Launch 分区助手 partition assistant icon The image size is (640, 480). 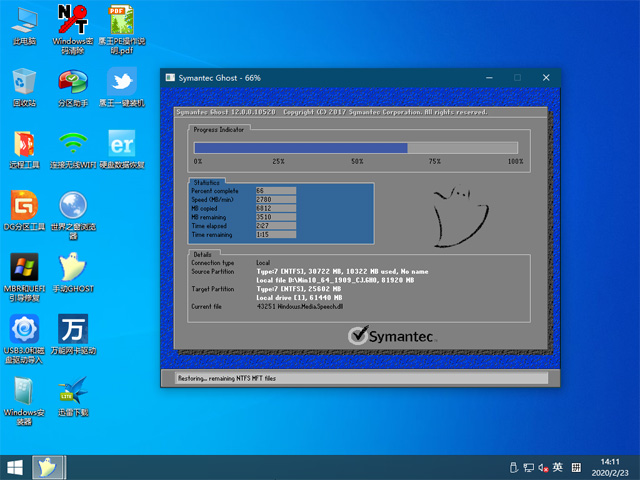click(73, 88)
